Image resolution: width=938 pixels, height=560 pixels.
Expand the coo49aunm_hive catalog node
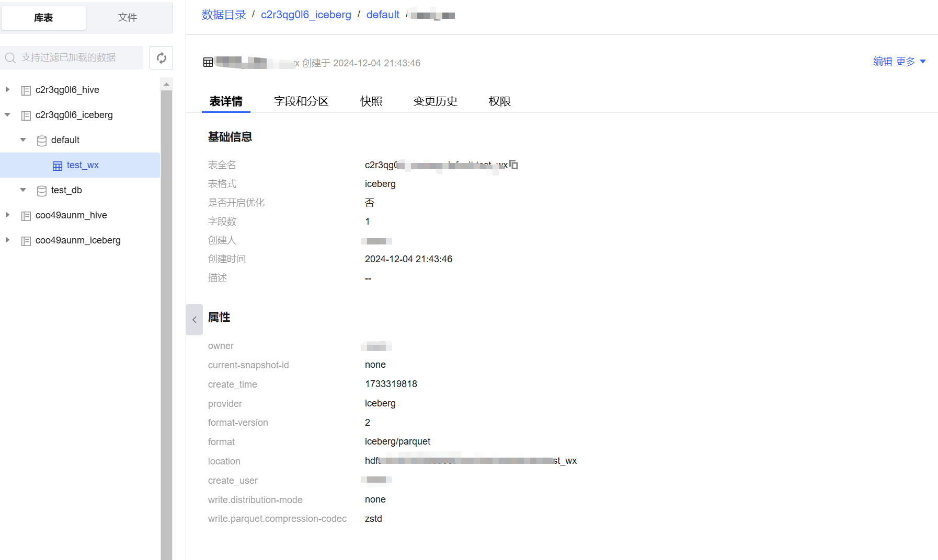[x=7, y=215]
